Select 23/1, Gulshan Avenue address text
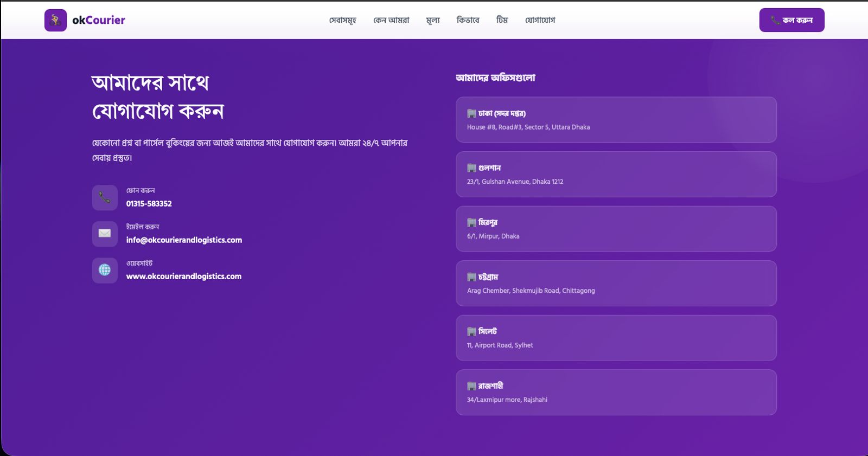Image resolution: width=868 pixels, height=456 pixels. click(515, 182)
